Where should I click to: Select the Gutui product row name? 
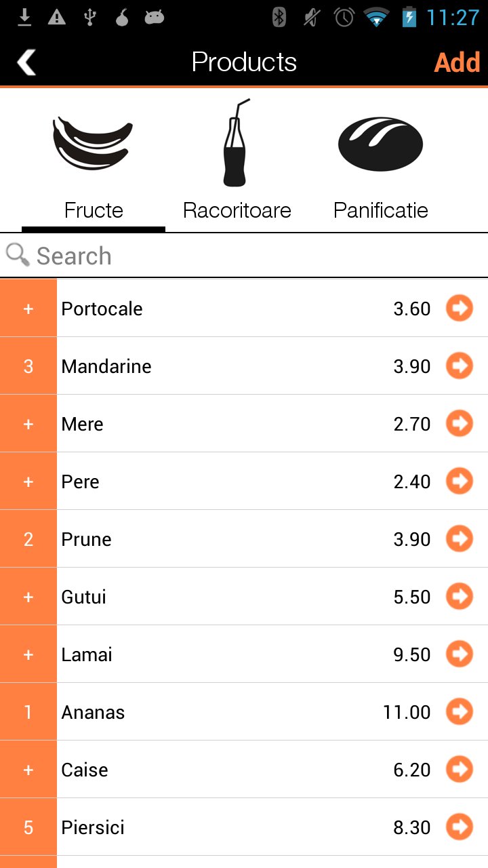coord(84,597)
